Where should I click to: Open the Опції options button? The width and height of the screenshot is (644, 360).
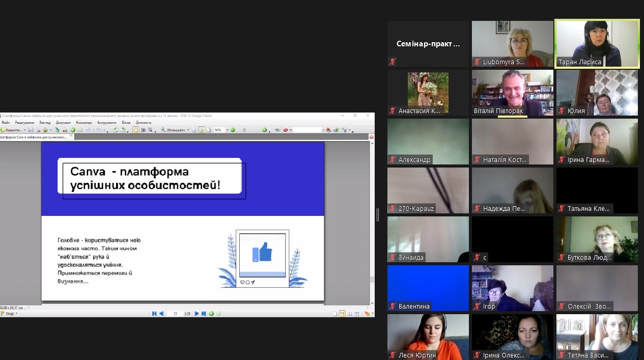coord(9,314)
